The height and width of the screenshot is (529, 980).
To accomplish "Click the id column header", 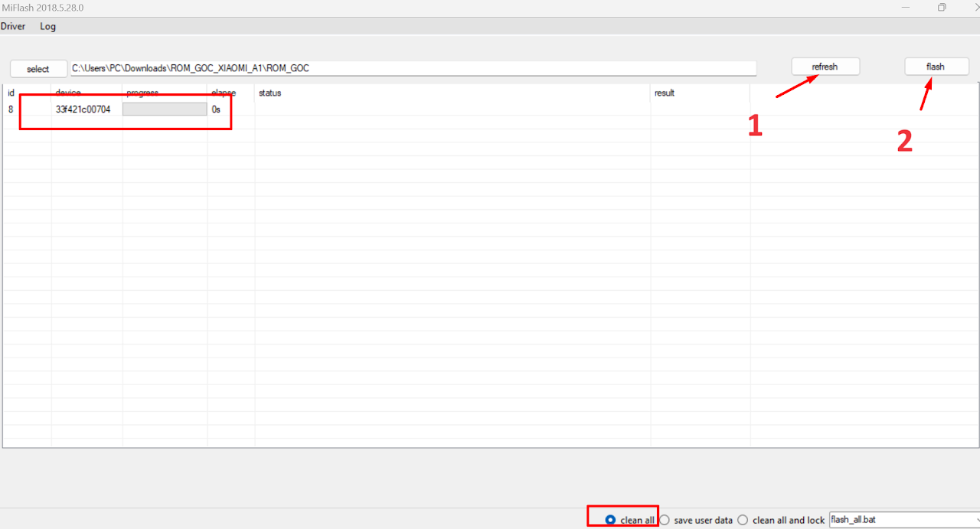I will pos(11,93).
